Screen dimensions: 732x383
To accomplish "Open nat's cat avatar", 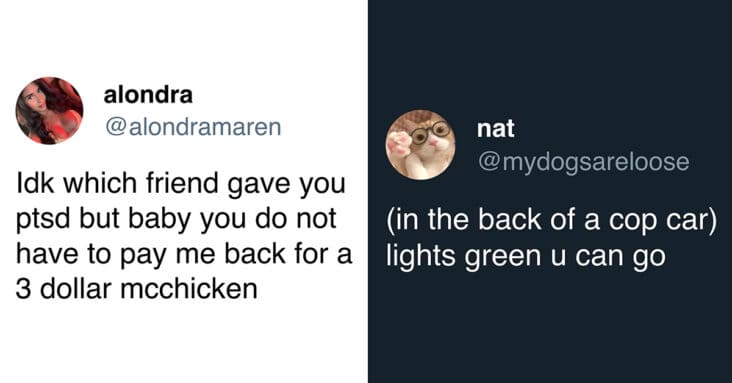I will [x=421, y=145].
